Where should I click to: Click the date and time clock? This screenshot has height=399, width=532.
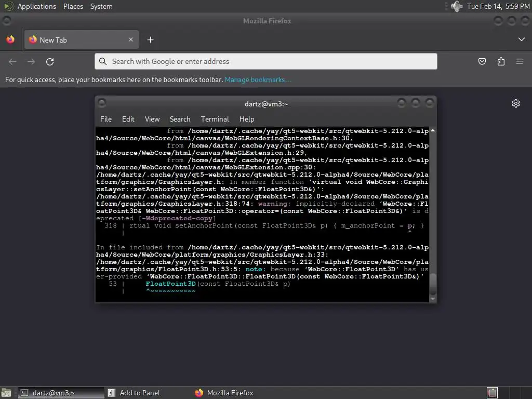point(498,6)
